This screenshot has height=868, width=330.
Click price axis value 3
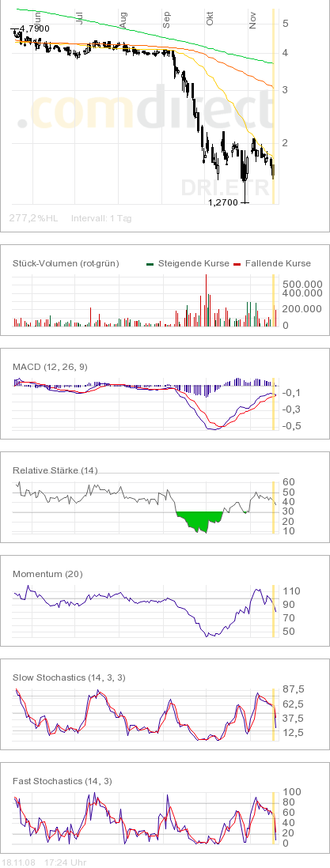285,89
